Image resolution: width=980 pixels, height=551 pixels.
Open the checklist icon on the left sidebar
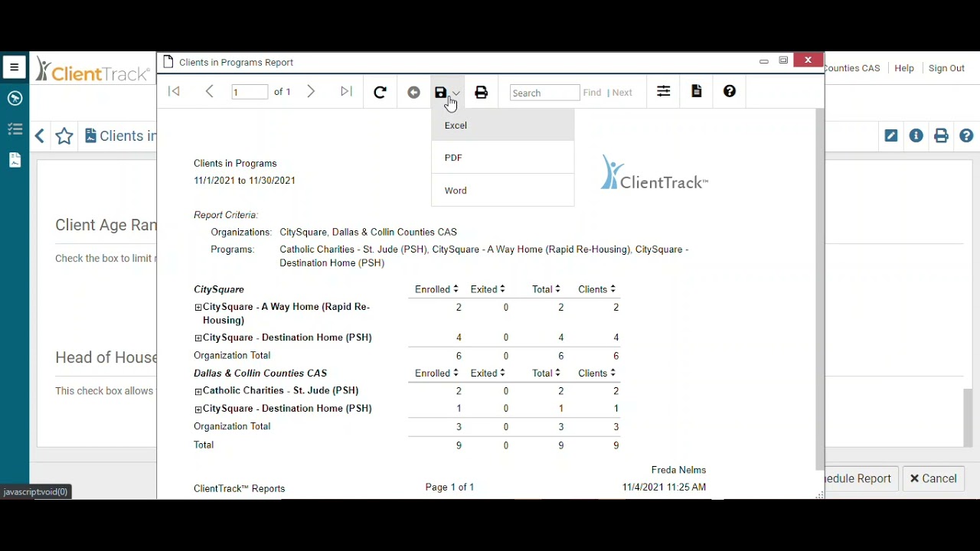pos(15,129)
